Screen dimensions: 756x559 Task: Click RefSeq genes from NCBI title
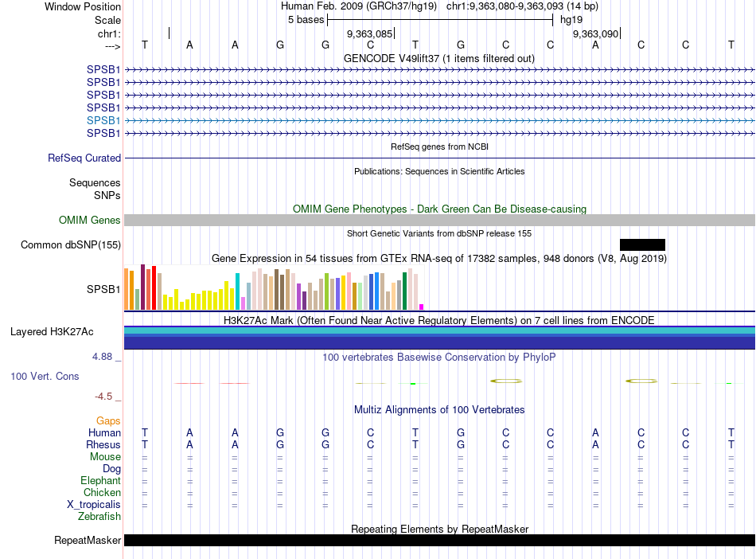[439, 147]
